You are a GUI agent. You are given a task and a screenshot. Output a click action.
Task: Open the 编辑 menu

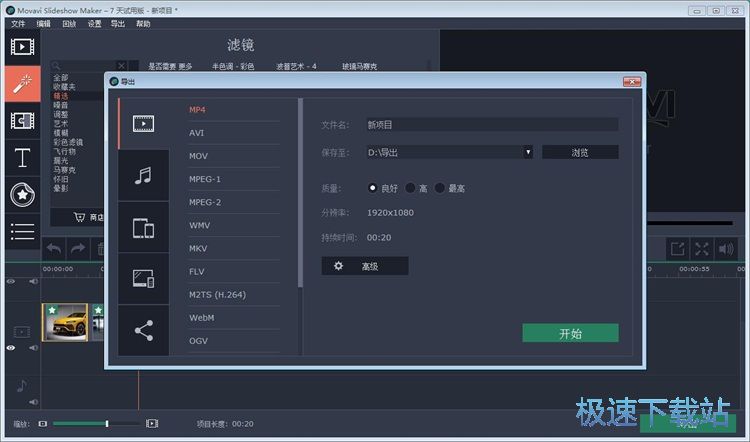point(44,23)
